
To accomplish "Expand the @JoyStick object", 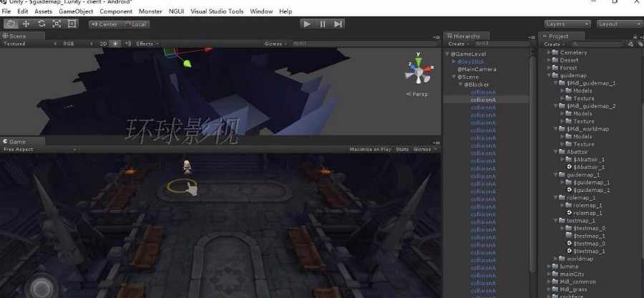I will pyautogui.click(x=454, y=62).
